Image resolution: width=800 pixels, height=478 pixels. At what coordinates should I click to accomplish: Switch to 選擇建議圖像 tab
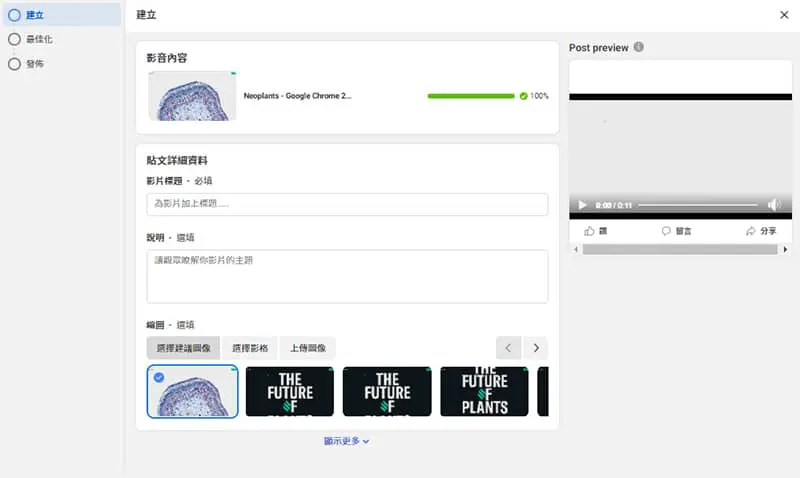(183, 348)
